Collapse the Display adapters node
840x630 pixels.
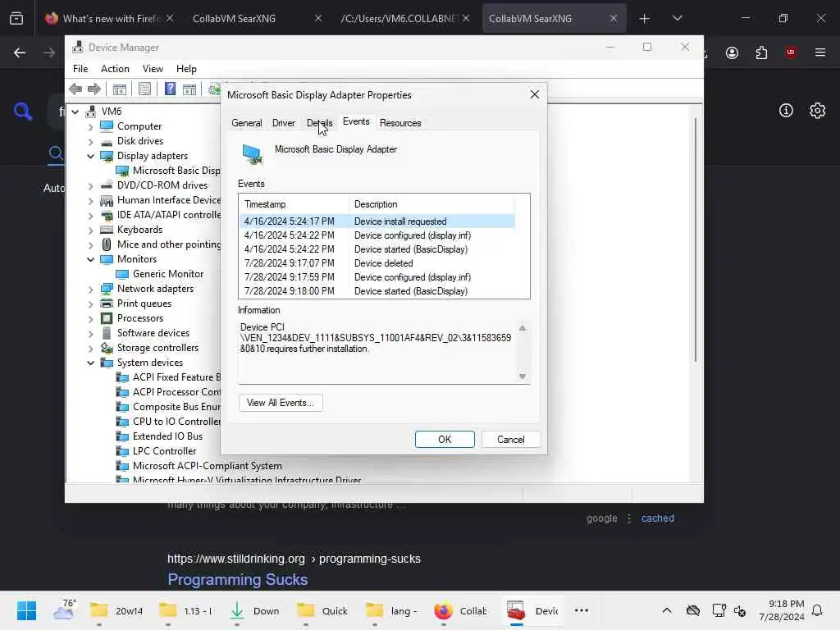[x=90, y=157]
